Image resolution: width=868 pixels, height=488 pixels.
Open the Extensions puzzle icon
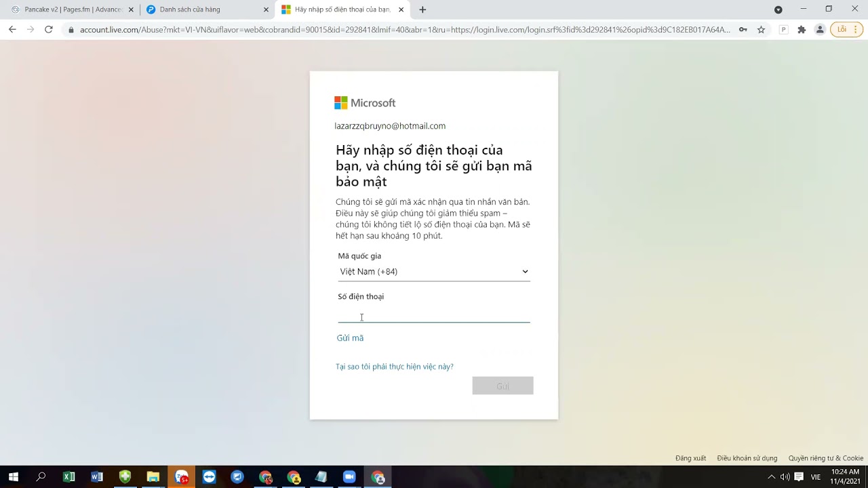[x=802, y=30]
